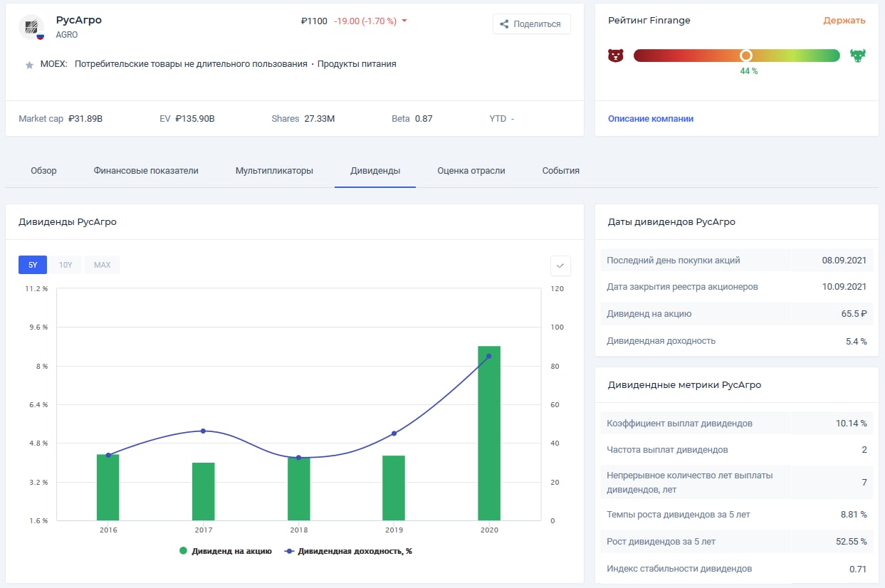Click the 2020 dividend bar
Screen dimensions: 885x588
489,434
